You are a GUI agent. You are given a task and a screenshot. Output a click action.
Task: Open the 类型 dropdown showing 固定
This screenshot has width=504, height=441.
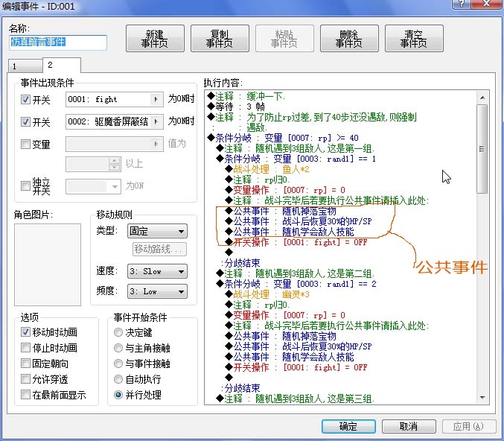pos(157,231)
